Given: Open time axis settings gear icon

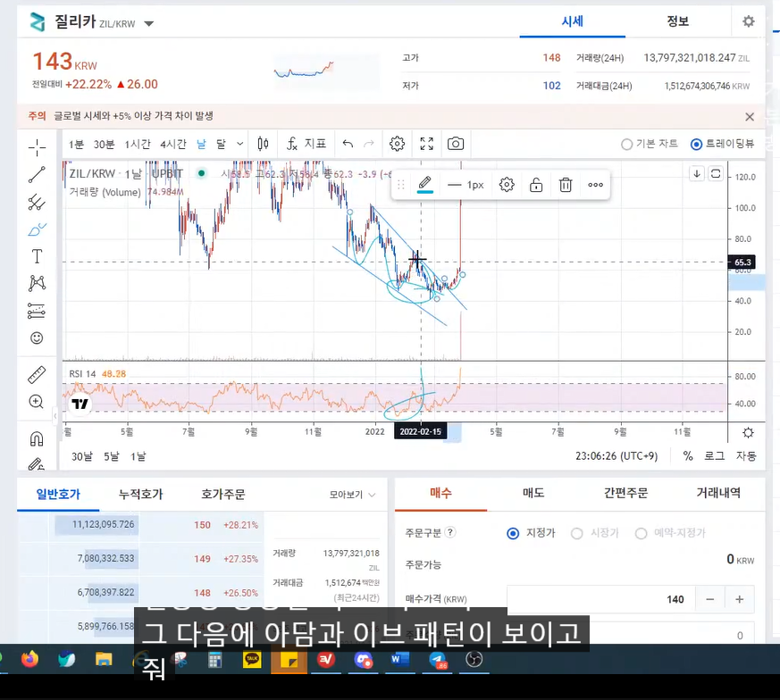Looking at the screenshot, I should (x=748, y=432).
